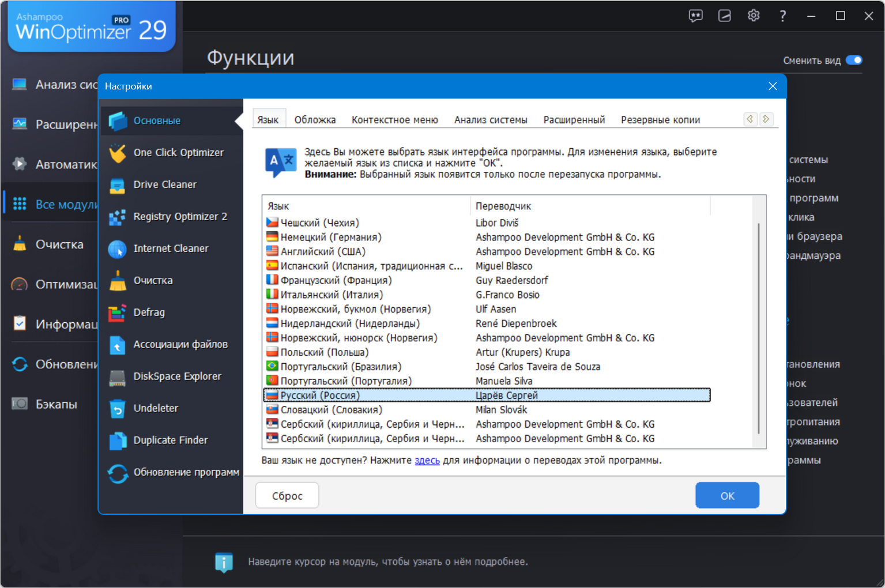
Task: Open Автоматика section in main sidebar
Action: click(54, 164)
